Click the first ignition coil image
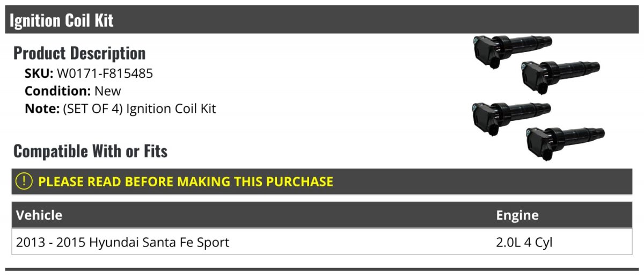644x276 pixels. coord(511,50)
